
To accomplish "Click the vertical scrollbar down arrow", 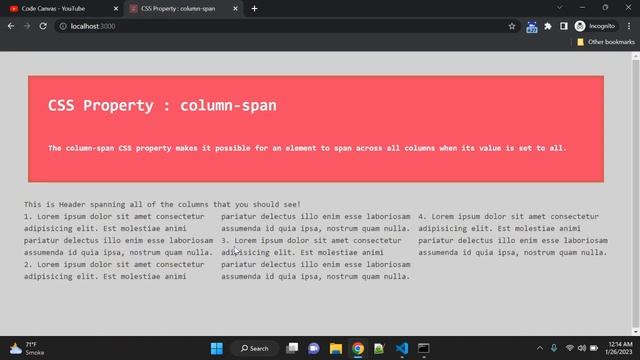I will pyautogui.click(x=636, y=331).
